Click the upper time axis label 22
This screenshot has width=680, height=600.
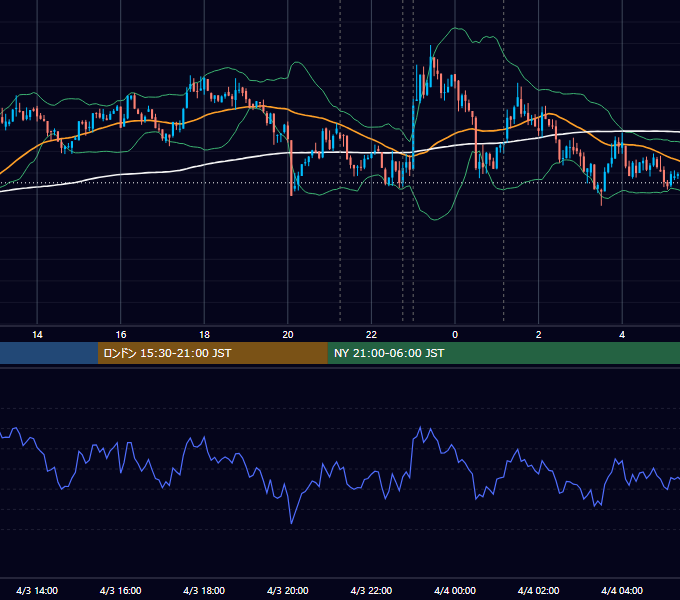coord(371,335)
